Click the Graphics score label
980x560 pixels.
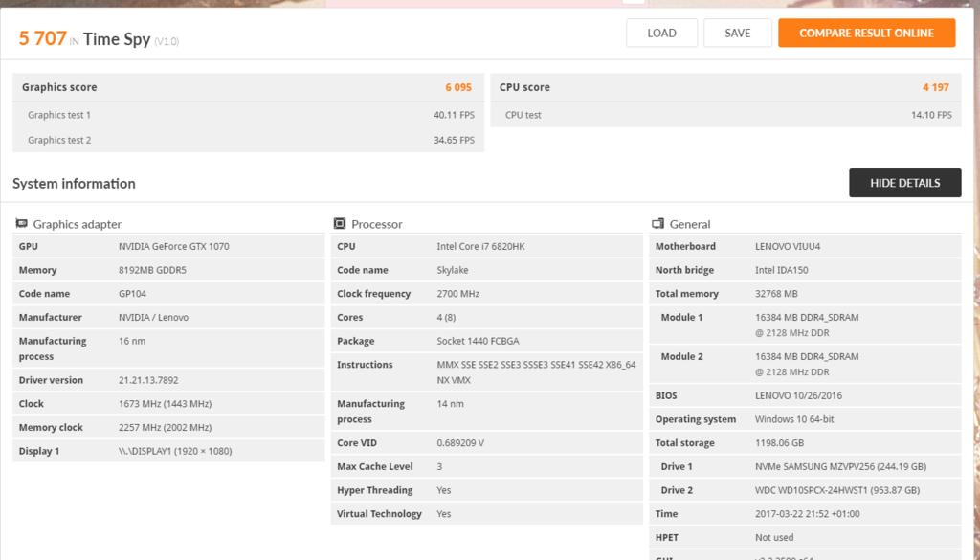click(x=59, y=87)
